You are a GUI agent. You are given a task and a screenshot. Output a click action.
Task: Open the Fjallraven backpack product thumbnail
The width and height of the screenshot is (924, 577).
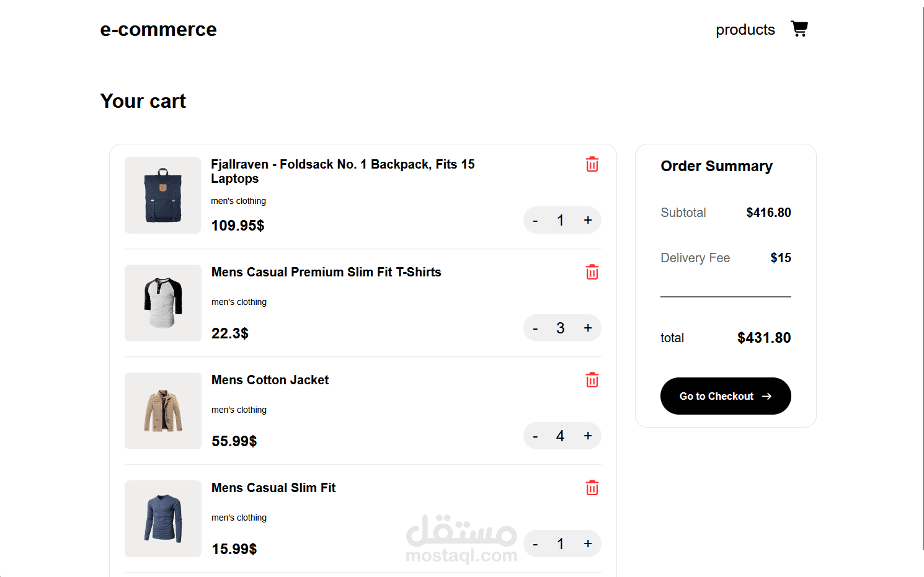tap(162, 195)
